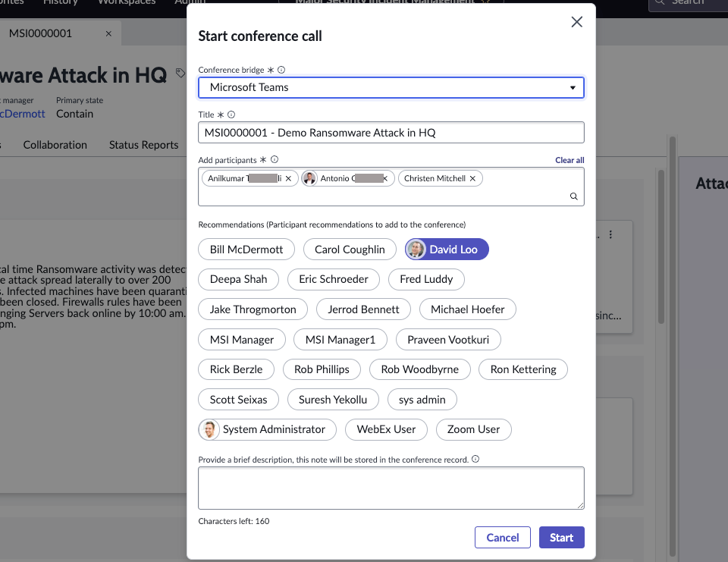Click Clear all participants link

pyautogui.click(x=570, y=160)
